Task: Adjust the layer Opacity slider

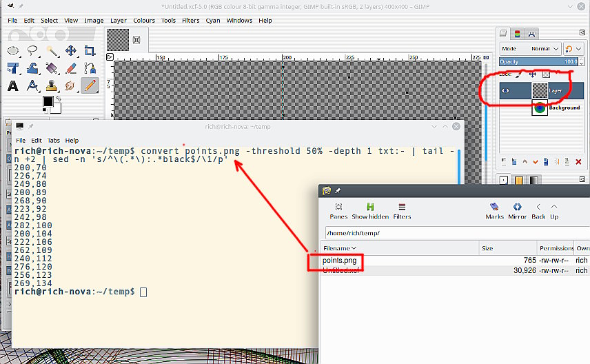Action: [538, 61]
